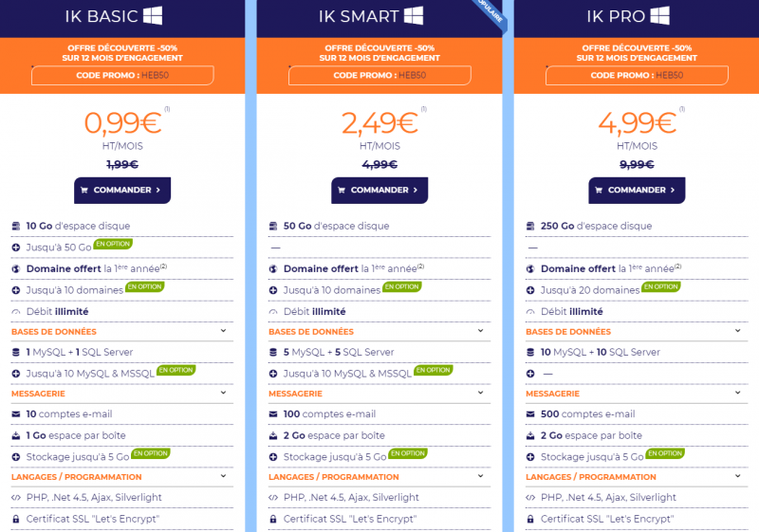This screenshot has width=759, height=532.
Task: Click the Windows logo beside IK BASIC
Action: (153, 15)
